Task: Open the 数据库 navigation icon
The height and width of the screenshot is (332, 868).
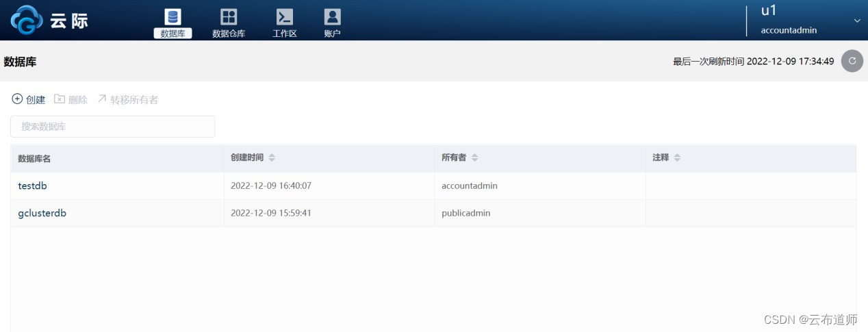Action: click(x=173, y=23)
